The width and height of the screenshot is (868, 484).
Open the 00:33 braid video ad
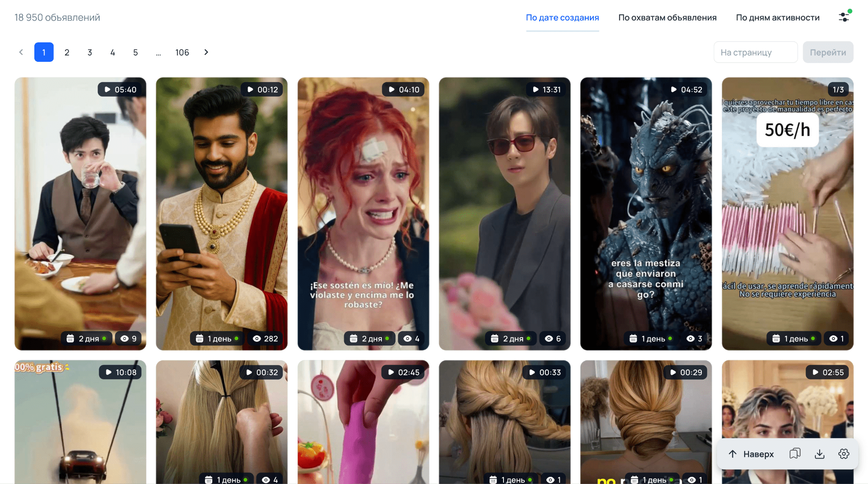click(x=505, y=422)
